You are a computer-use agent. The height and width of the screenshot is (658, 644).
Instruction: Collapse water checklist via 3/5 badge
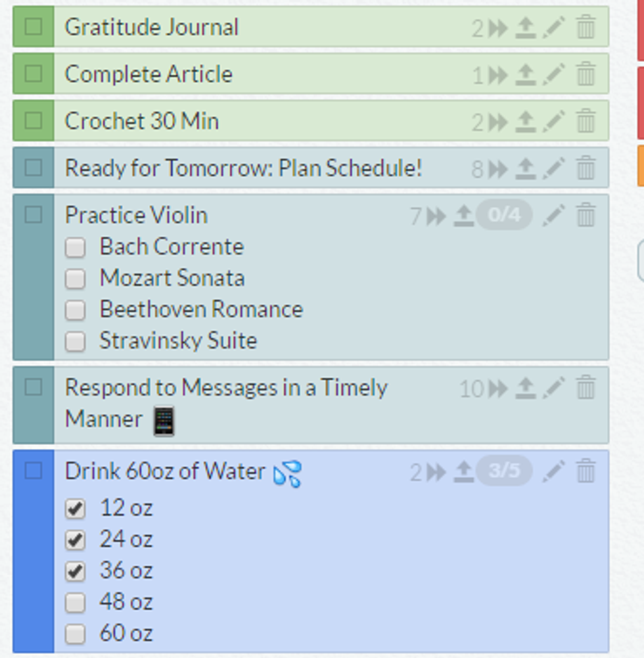pyautogui.click(x=503, y=471)
